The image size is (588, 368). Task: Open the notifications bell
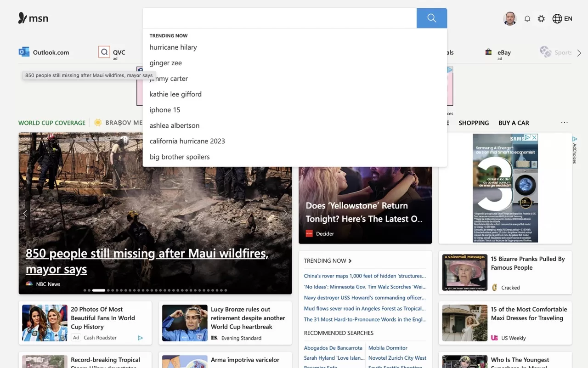coord(527,19)
